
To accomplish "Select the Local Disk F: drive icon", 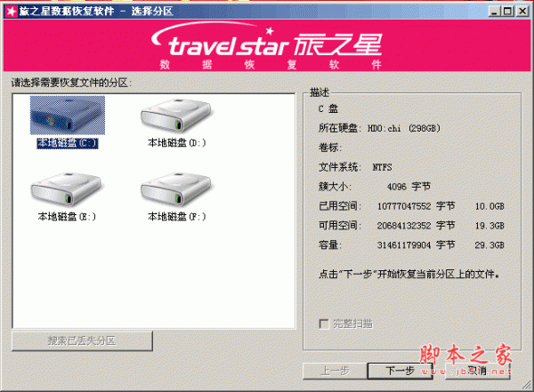I will tap(176, 189).
